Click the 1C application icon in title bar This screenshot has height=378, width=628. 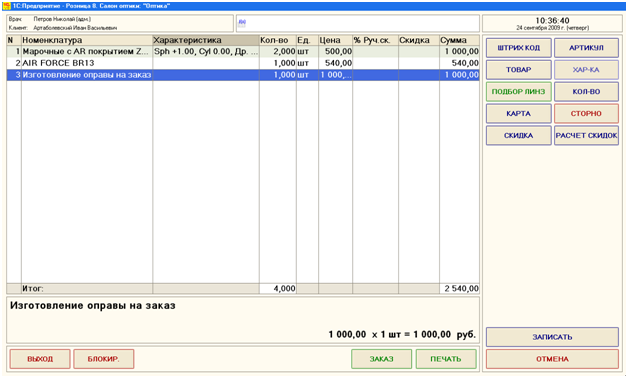(x=6, y=6)
